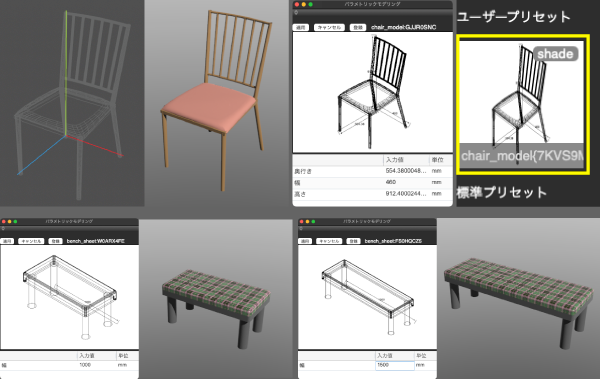
Task: Click the 標準プリセット heading
Action: tap(502, 192)
